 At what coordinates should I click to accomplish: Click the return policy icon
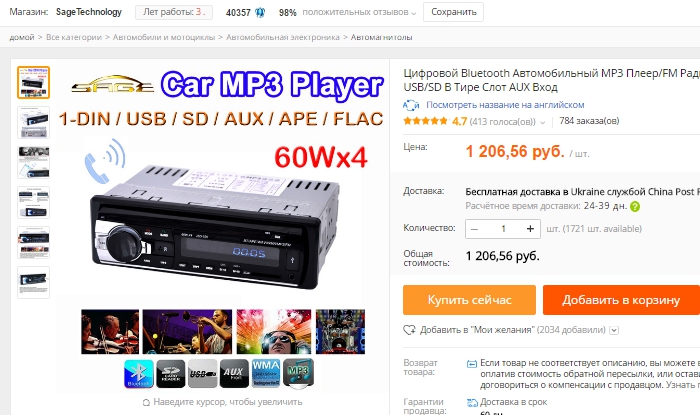click(472, 364)
